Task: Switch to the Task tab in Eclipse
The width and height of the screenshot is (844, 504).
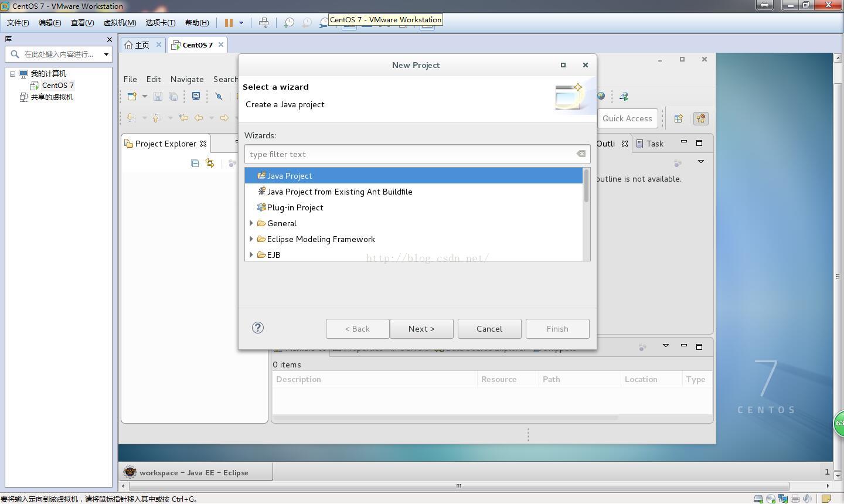Action: point(650,144)
